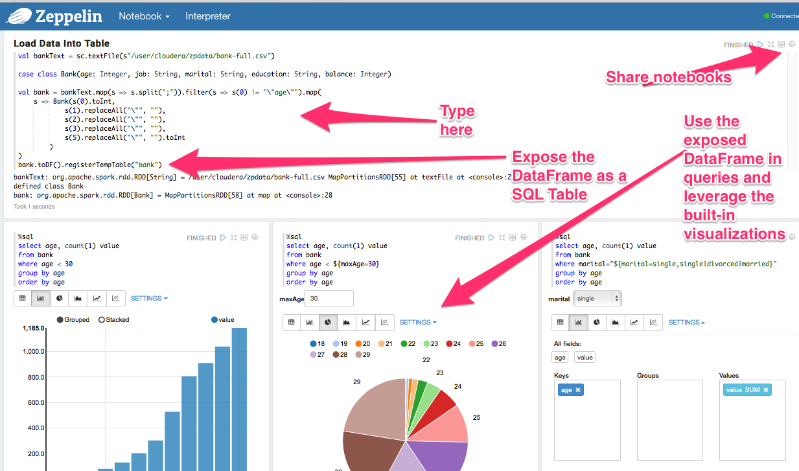799x471 pixels.
Task: Select scatter chart icon in first SQL paragraph
Action: 116,298
